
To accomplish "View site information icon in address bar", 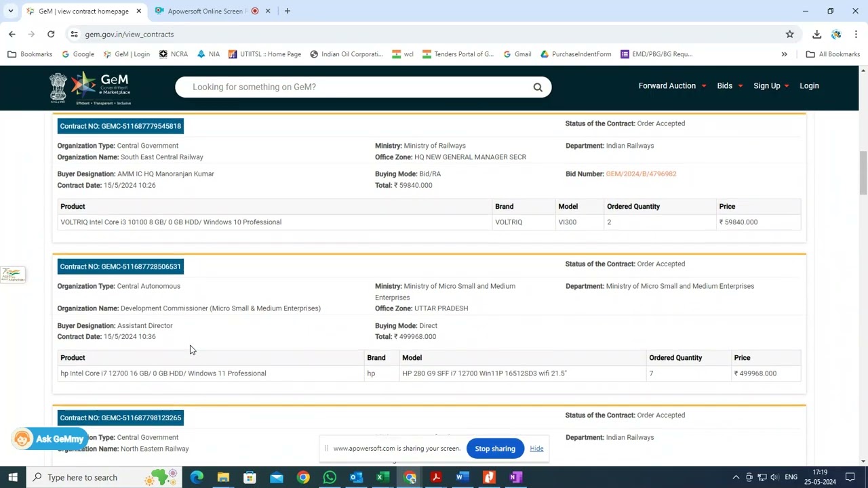I will [x=73, y=34].
